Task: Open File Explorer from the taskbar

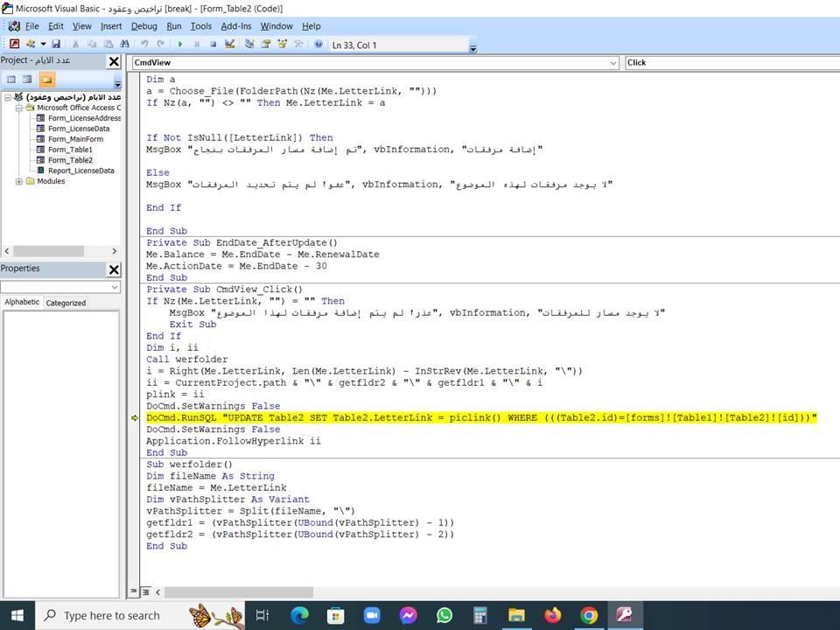Action: tap(516, 615)
